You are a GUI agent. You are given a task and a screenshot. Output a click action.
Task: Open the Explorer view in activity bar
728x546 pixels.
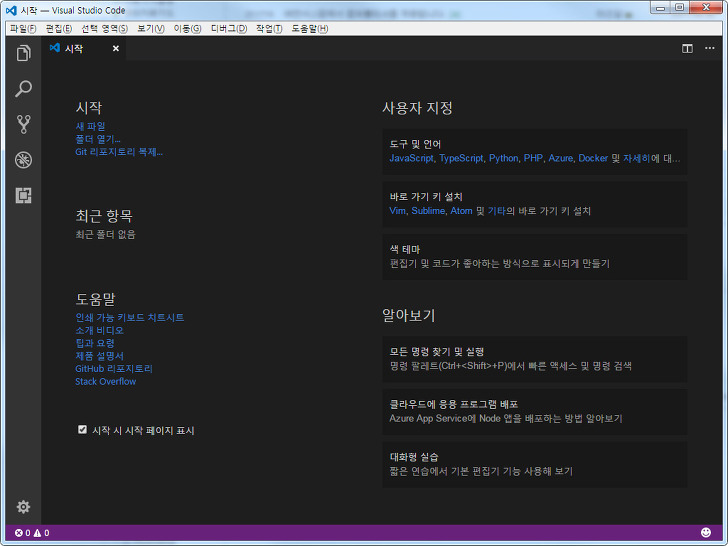23,53
